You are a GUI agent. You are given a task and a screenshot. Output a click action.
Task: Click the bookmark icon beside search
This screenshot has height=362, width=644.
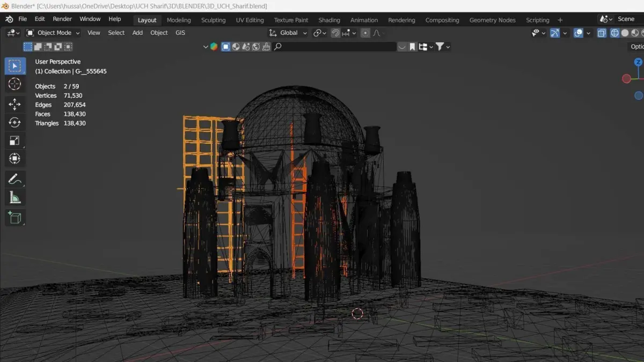click(412, 47)
